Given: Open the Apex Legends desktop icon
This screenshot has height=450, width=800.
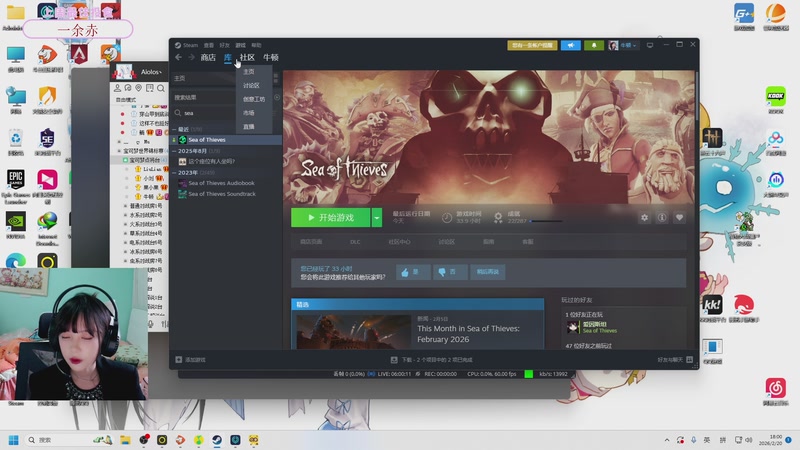Looking at the screenshot, I should pyautogui.click(x=79, y=54).
